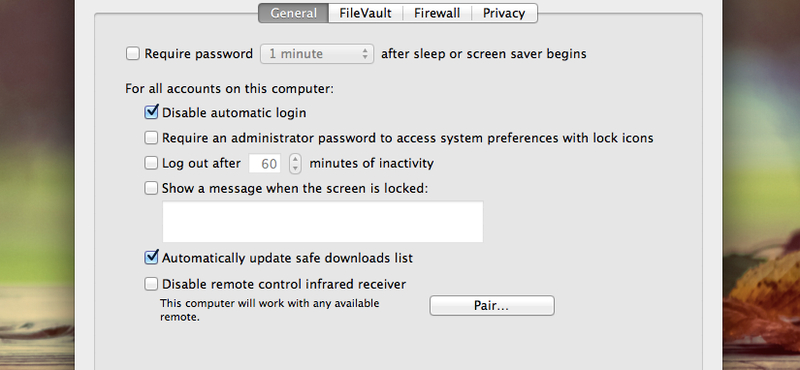This screenshot has width=800, height=370.
Task: Click the Pair... button
Action: [x=492, y=306]
